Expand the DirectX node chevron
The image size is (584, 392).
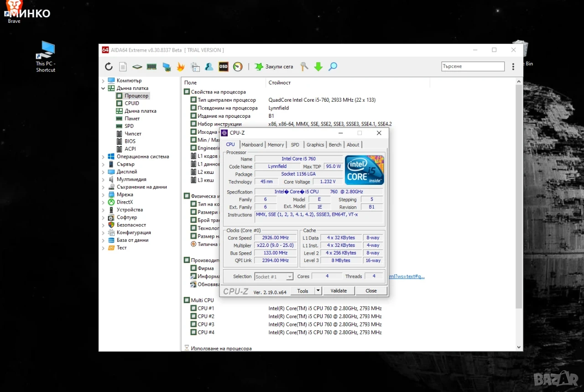(103, 202)
